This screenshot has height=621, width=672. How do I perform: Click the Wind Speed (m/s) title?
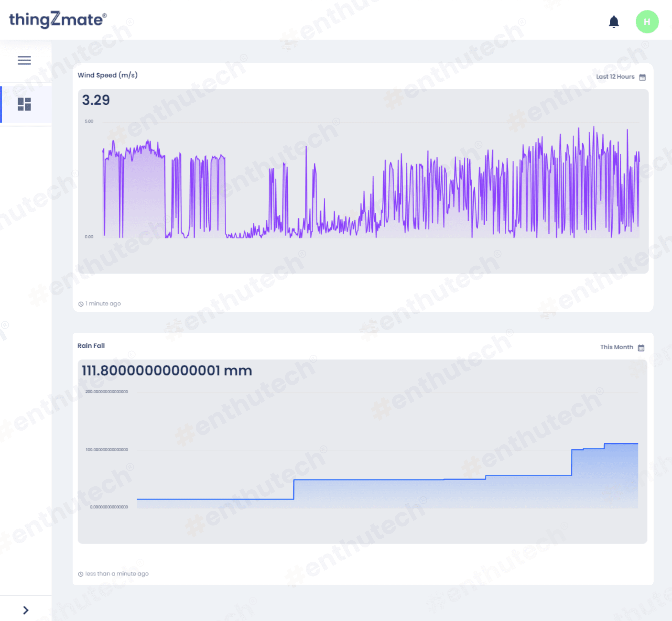point(108,75)
